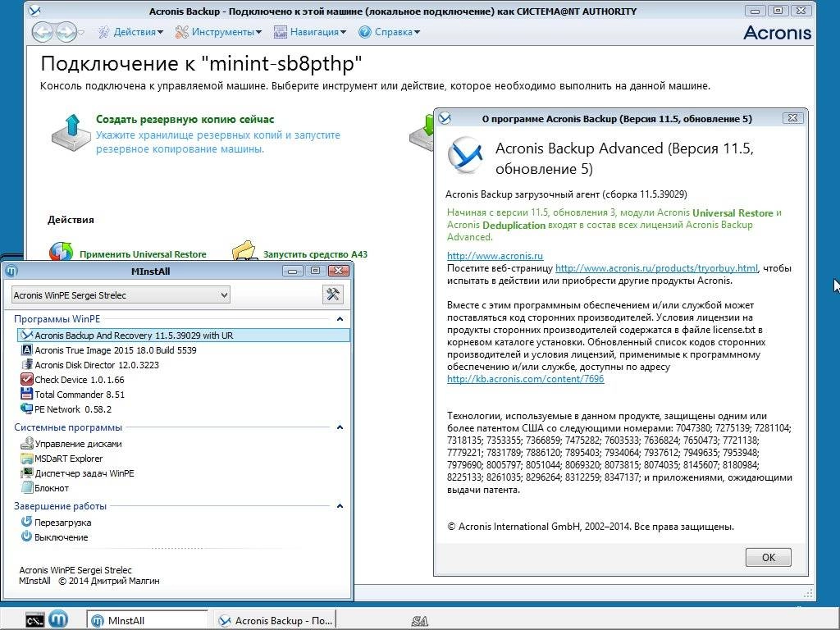
Task: Open the http://www.acronis.ru link
Action: 495,256
